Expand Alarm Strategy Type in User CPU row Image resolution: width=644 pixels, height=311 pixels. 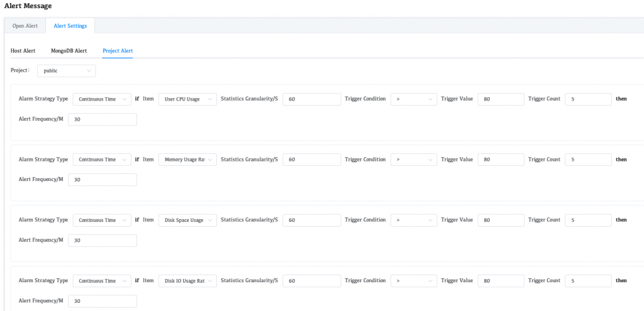pyautogui.click(x=102, y=99)
